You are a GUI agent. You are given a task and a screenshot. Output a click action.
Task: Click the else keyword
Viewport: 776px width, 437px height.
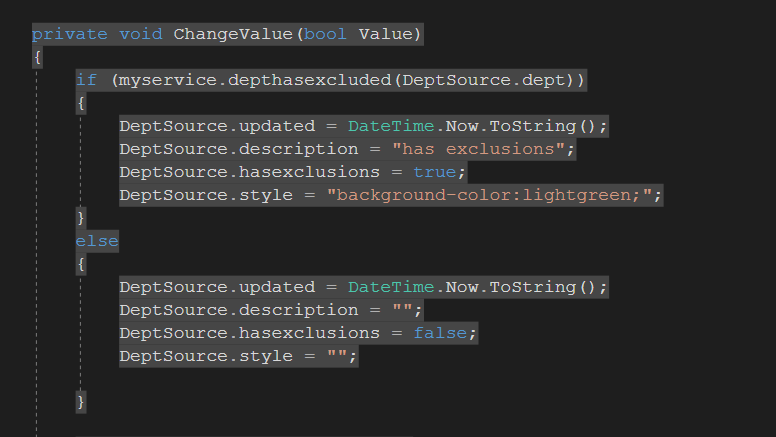[x=97, y=241]
